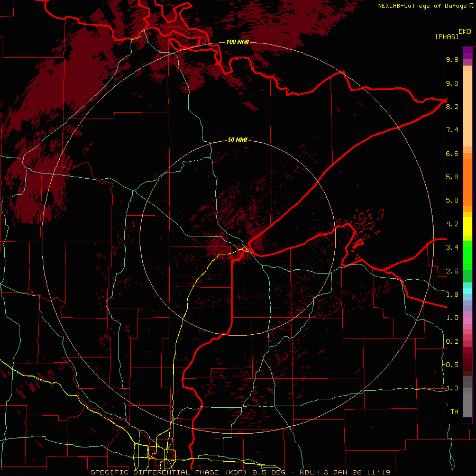Viewport: 476px width, 476px height.
Task: Click the bottom caption SPECIFIC DIFFERENTIAL PHASE (KDP)
Action: tap(169, 472)
